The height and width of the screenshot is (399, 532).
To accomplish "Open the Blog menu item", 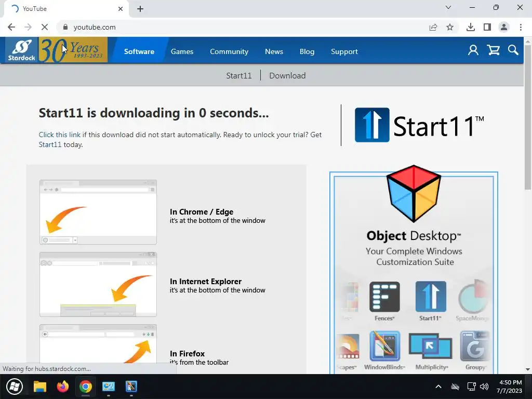I will (x=307, y=51).
